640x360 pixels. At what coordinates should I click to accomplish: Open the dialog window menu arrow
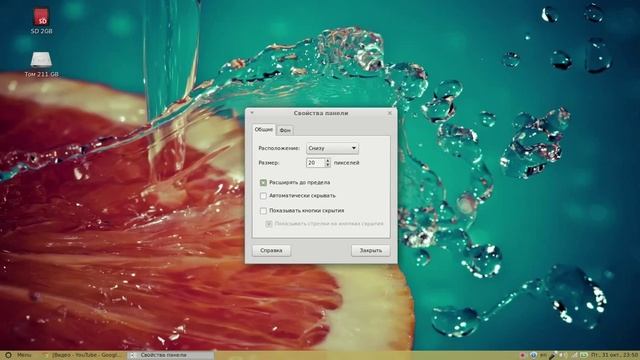(252, 113)
